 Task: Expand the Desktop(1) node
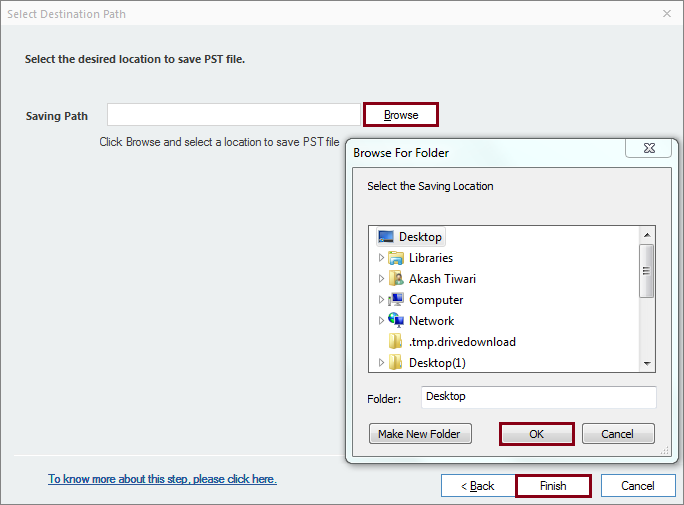coord(381,362)
